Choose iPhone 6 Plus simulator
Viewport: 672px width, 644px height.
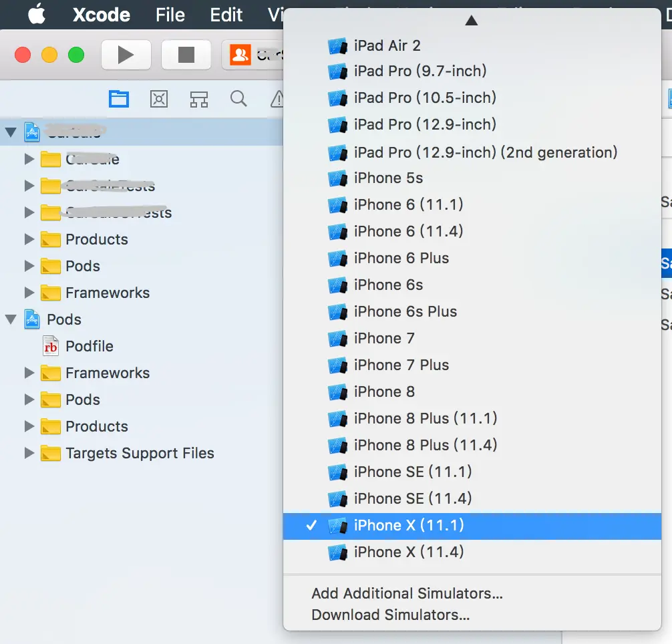pyautogui.click(x=472, y=259)
